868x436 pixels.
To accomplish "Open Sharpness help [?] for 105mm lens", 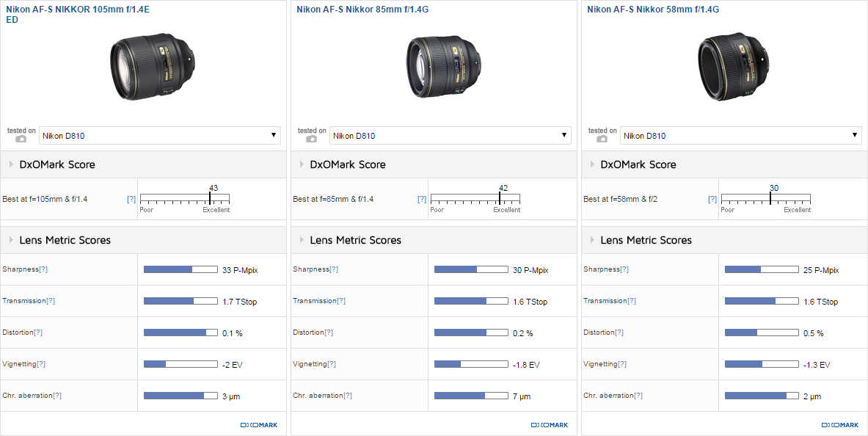I will tap(43, 269).
